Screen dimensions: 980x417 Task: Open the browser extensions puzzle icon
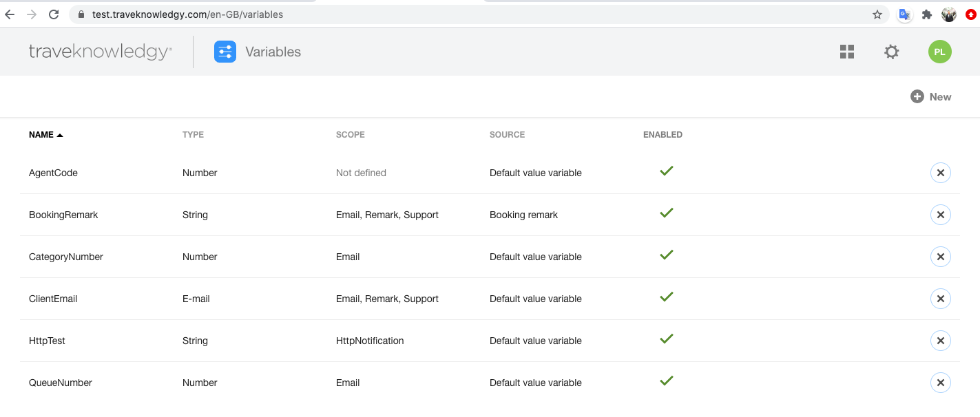pos(927,14)
